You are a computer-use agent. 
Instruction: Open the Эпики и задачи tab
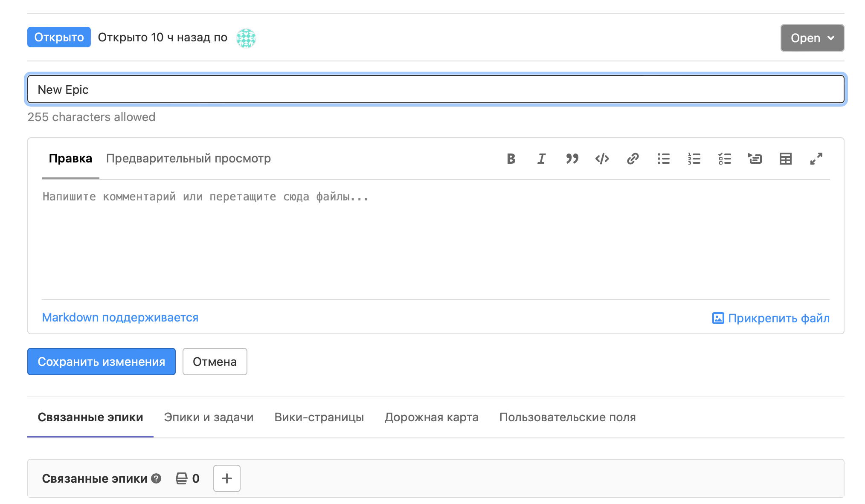coord(209,417)
